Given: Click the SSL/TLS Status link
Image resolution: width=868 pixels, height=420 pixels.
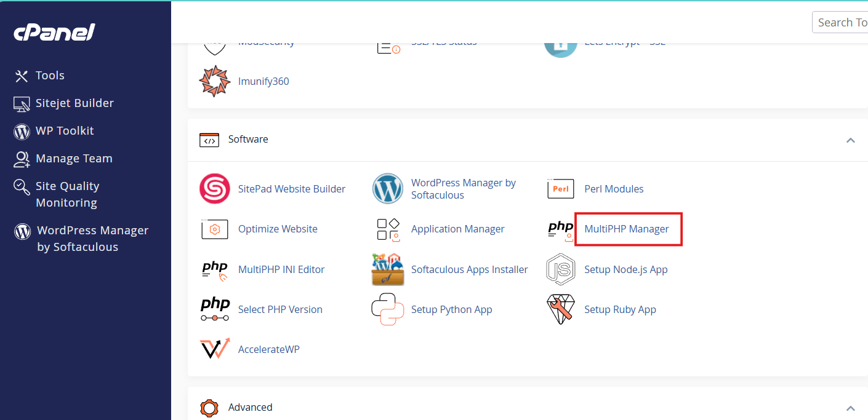Looking at the screenshot, I should [x=444, y=41].
